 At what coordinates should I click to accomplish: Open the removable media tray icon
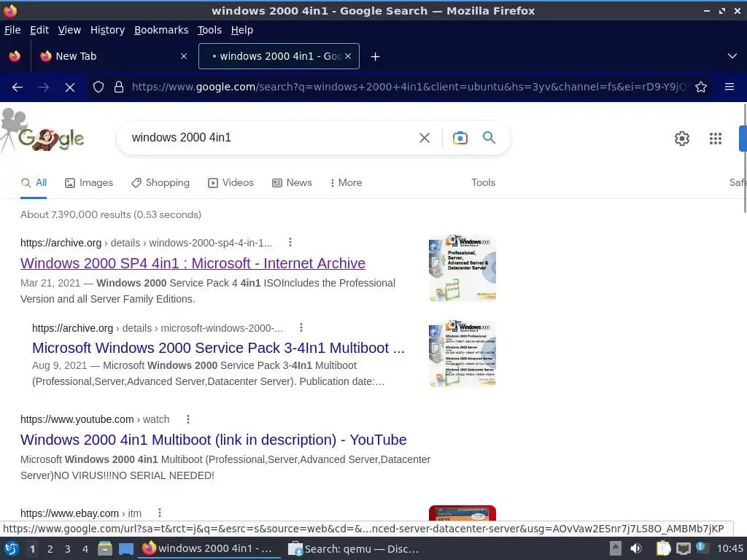616,548
